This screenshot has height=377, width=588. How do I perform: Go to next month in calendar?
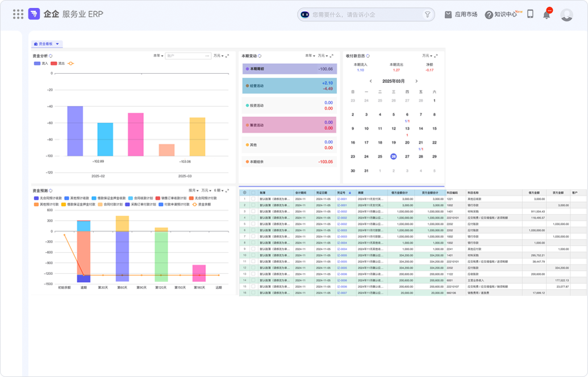(416, 81)
